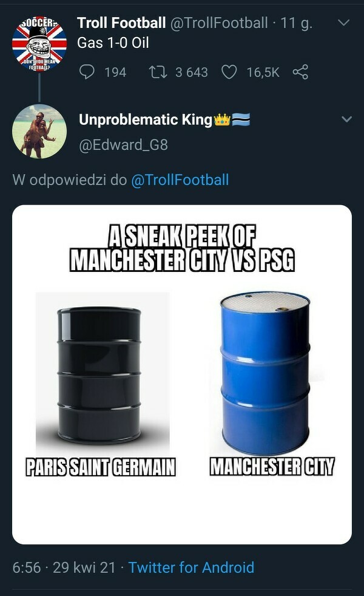Click Unproblematic King display name
This screenshot has width=364, height=596.
[146, 120]
